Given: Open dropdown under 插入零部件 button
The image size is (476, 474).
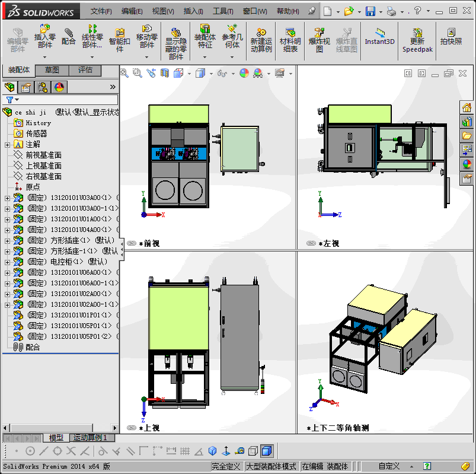Looking at the screenshot, I should 45,57.
